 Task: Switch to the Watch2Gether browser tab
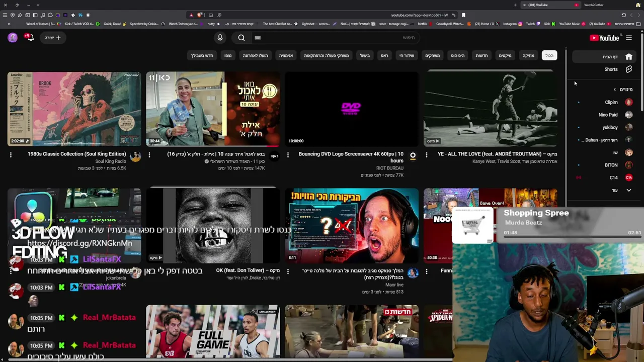594,5
